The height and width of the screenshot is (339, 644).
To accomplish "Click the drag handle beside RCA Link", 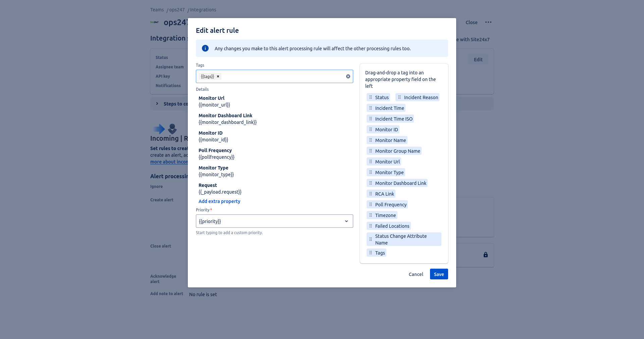I will click(x=371, y=194).
